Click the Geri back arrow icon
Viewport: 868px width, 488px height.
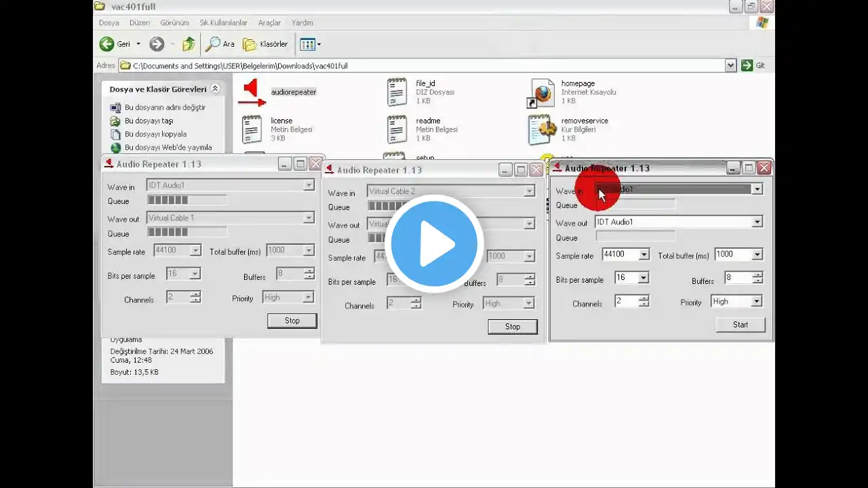click(x=106, y=44)
